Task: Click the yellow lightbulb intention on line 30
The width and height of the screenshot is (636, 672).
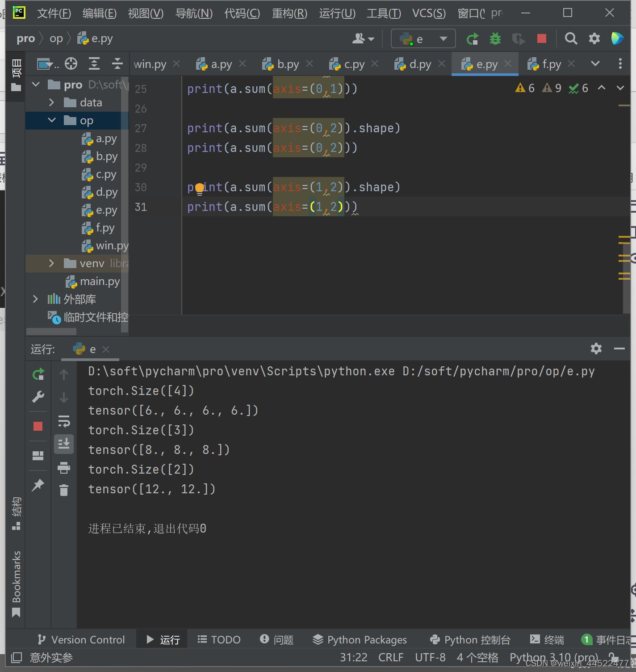Action: pyautogui.click(x=200, y=189)
